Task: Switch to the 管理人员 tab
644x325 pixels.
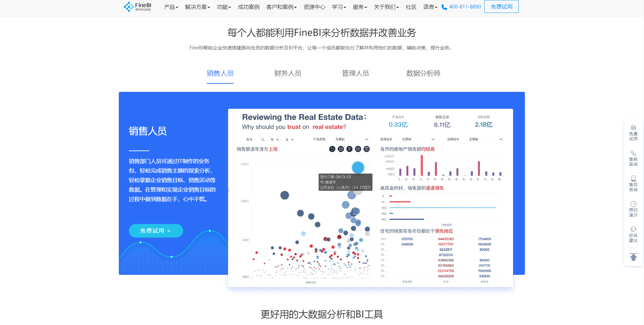Action: [356, 73]
